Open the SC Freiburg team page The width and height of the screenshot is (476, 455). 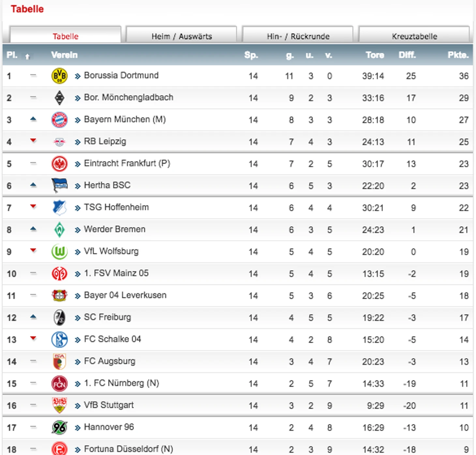107,317
